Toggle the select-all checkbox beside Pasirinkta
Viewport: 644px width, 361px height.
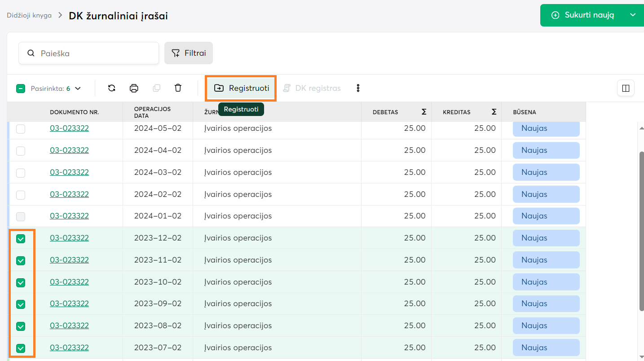[21, 89]
